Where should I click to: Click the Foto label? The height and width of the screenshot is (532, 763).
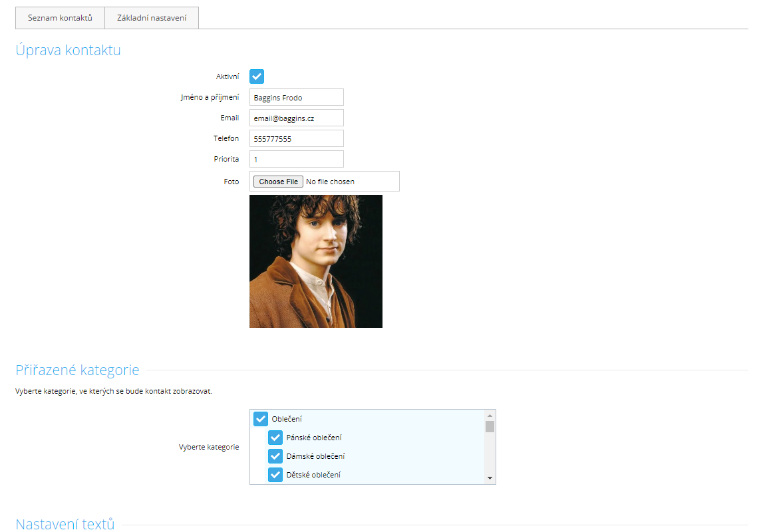tap(231, 182)
